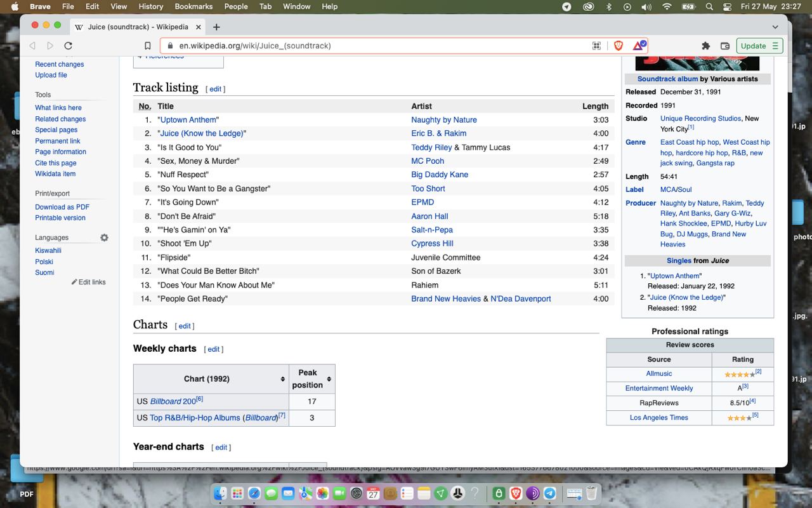
Task: Open Maps from the dock
Action: [x=305, y=493]
